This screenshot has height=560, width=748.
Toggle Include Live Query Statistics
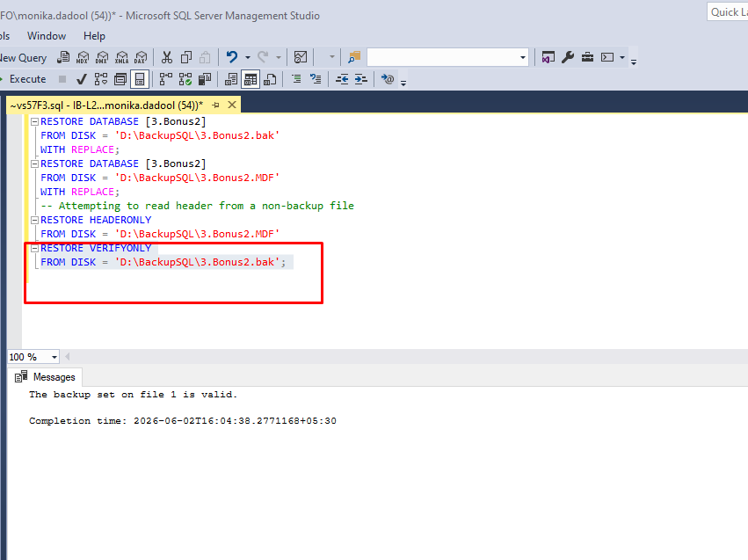tap(185, 79)
